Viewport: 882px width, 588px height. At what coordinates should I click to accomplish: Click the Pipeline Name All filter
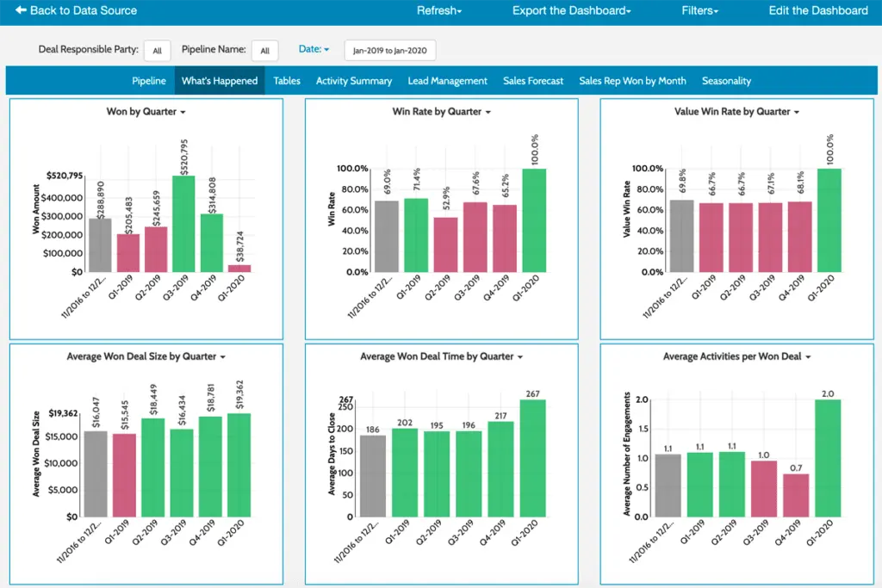tap(265, 51)
